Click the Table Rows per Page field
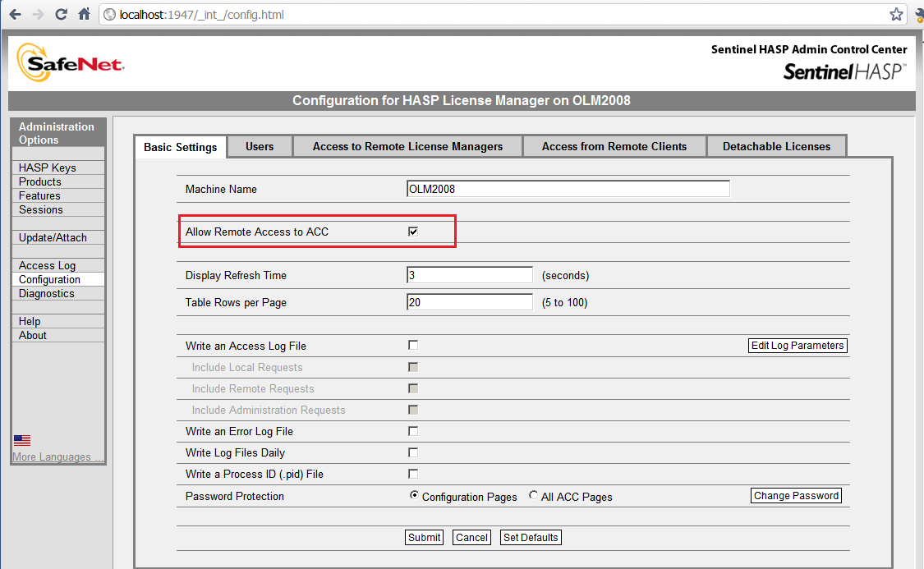Screen dimensions: 924x569 click(470, 302)
